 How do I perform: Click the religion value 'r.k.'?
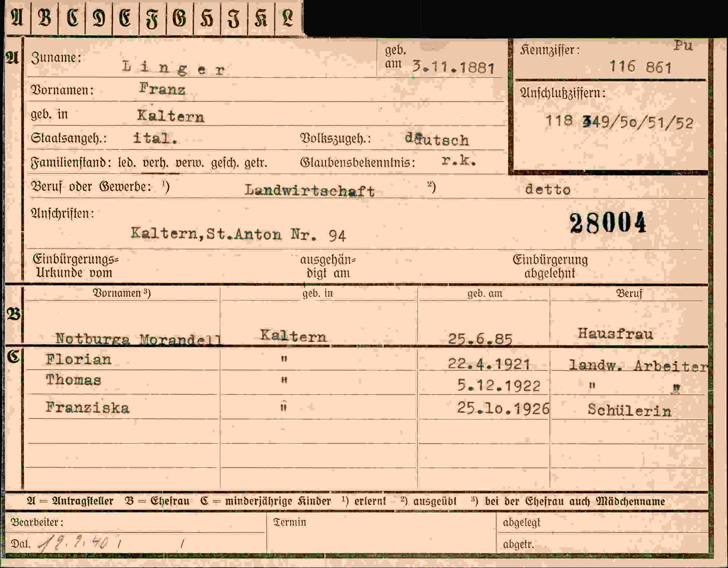click(x=459, y=161)
